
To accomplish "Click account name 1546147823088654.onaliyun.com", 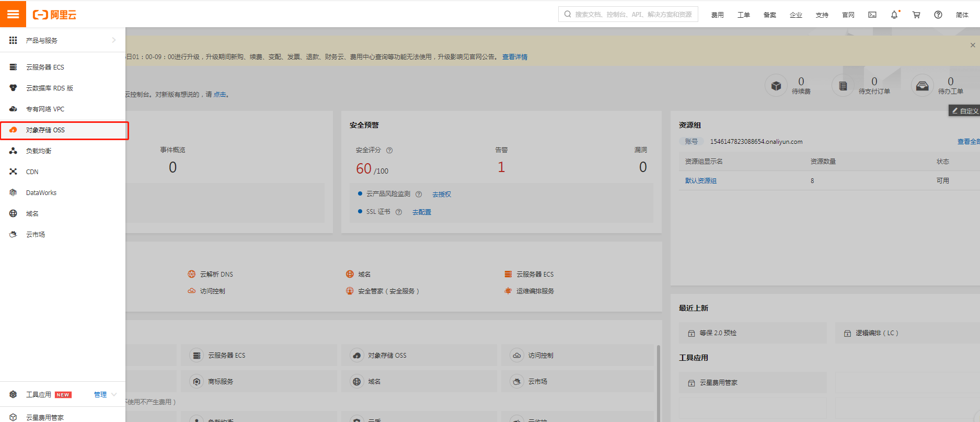I will (x=756, y=142).
